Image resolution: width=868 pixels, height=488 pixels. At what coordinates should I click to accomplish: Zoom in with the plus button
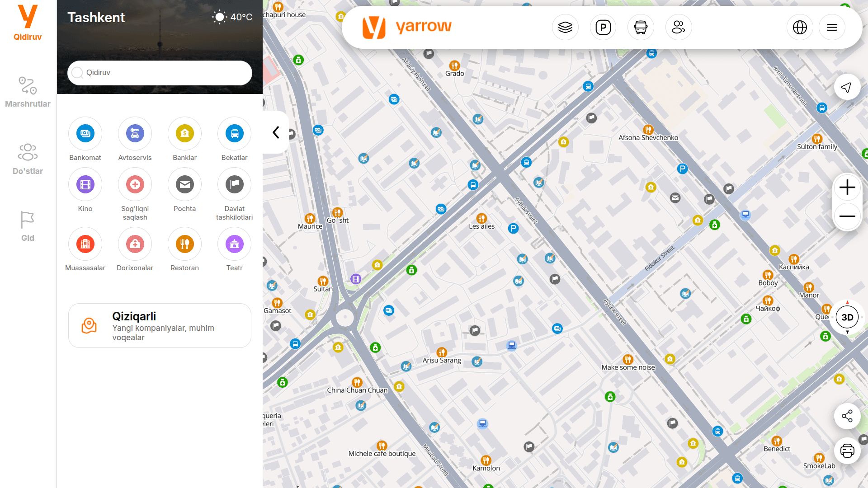847,188
